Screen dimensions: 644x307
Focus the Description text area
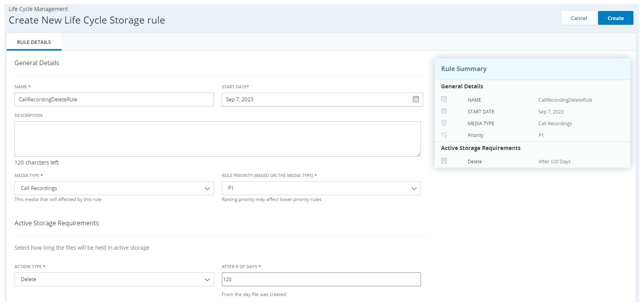click(x=218, y=139)
